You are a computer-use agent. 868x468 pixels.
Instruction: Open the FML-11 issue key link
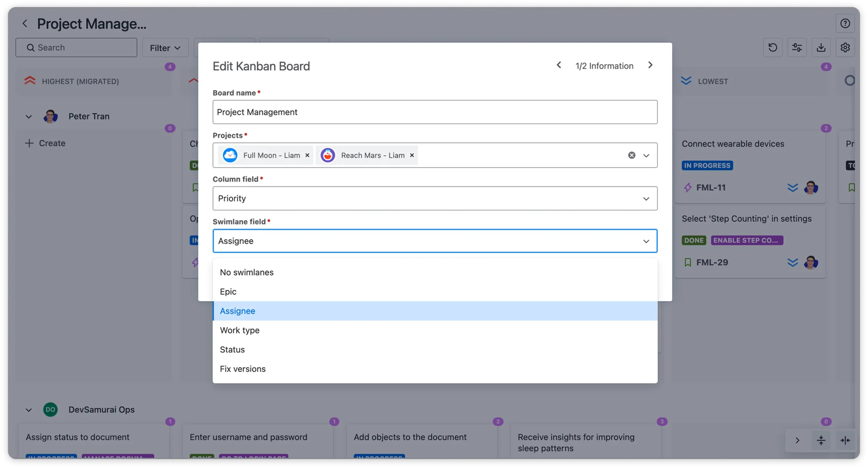coord(711,187)
